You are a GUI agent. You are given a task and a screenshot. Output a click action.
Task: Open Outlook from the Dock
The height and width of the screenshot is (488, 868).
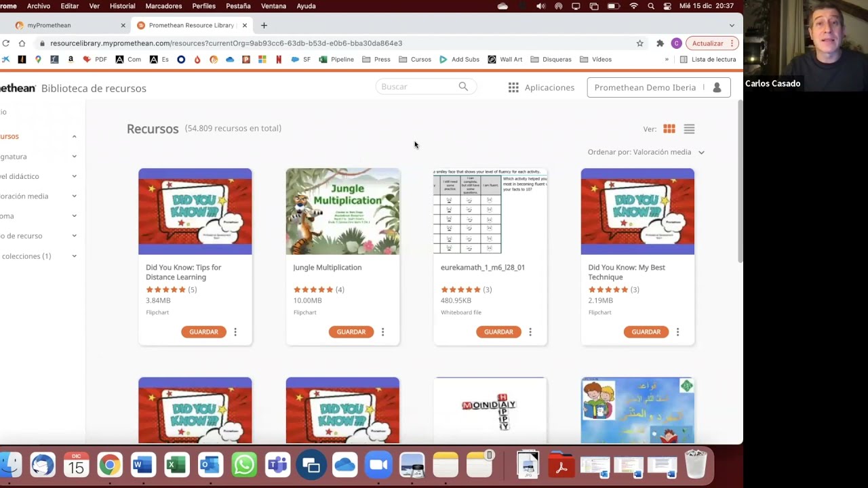pos(210,466)
